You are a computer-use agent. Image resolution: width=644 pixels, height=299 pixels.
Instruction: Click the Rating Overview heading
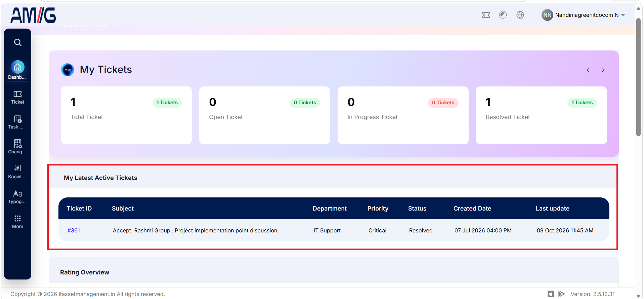click(x=85, y=272)
